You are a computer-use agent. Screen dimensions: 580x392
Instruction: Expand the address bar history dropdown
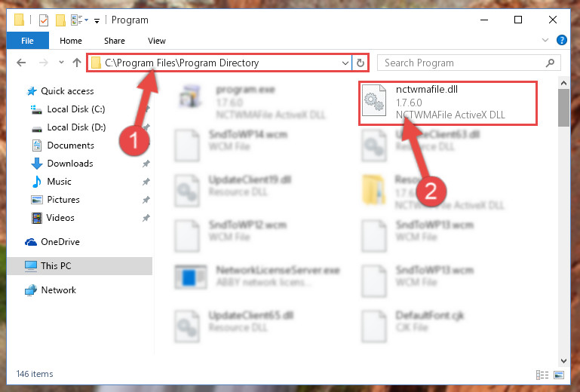[345, 63]
